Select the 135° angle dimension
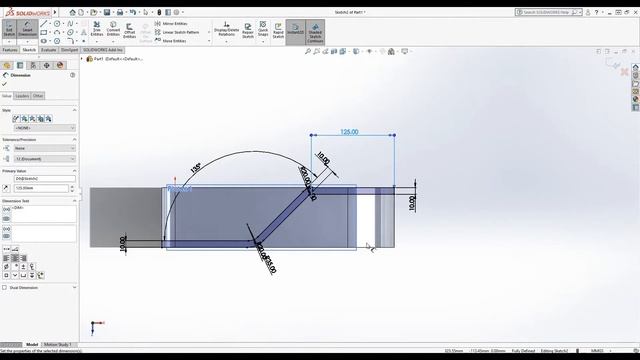 click(x=196, y=168)
